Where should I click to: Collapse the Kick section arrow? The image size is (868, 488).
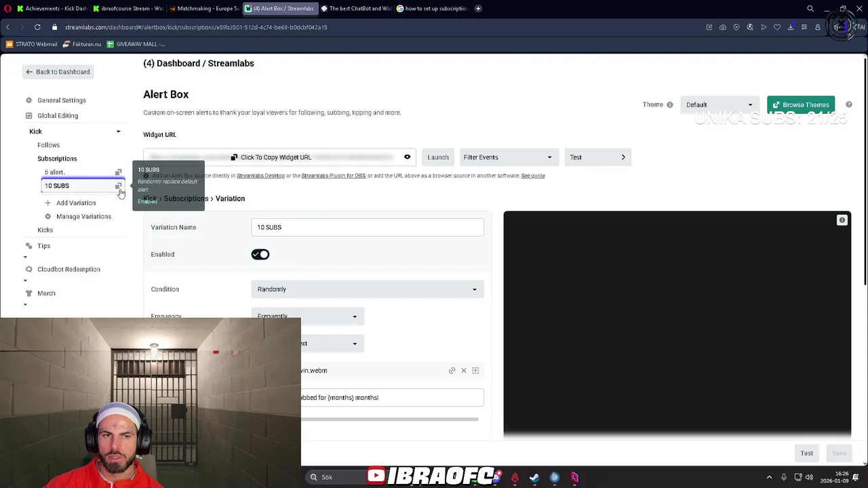tap(118, 131)
